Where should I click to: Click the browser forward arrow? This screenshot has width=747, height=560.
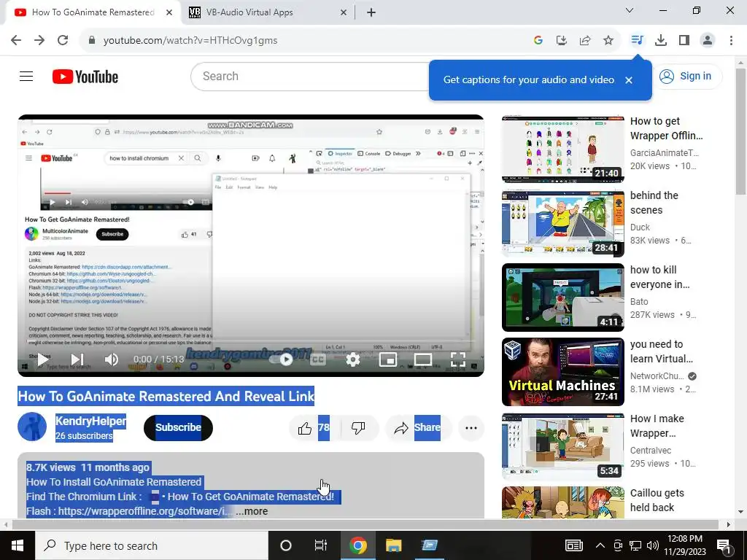[x=39, y=40]
